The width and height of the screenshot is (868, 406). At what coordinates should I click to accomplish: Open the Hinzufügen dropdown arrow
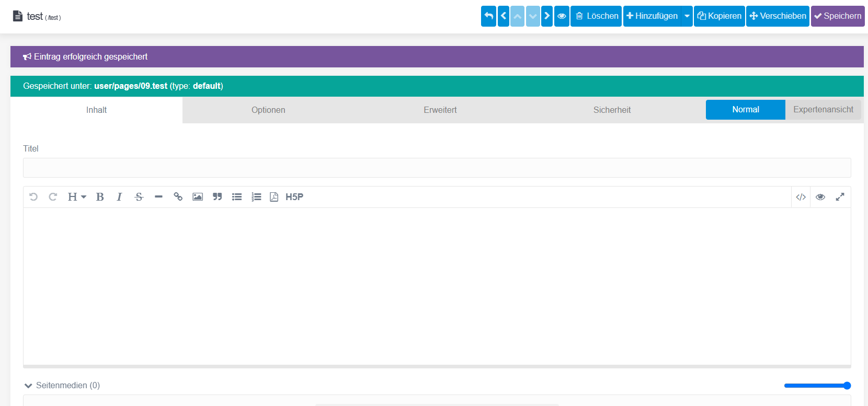687,16
